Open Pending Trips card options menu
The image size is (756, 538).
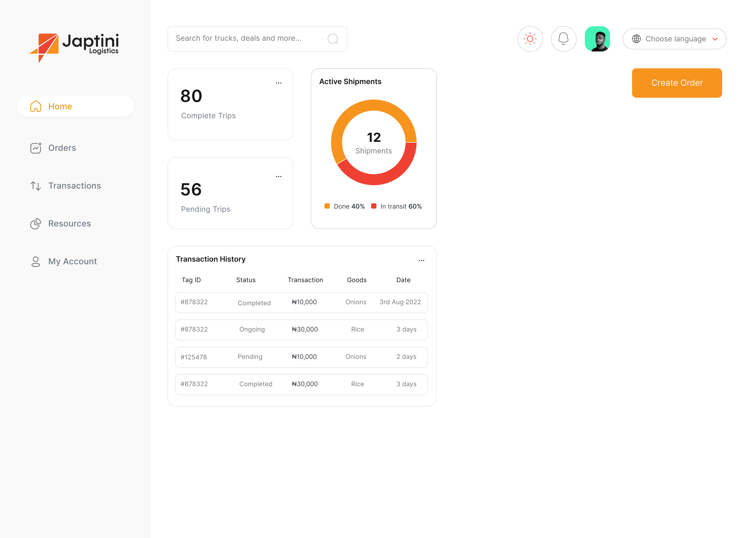279,177
